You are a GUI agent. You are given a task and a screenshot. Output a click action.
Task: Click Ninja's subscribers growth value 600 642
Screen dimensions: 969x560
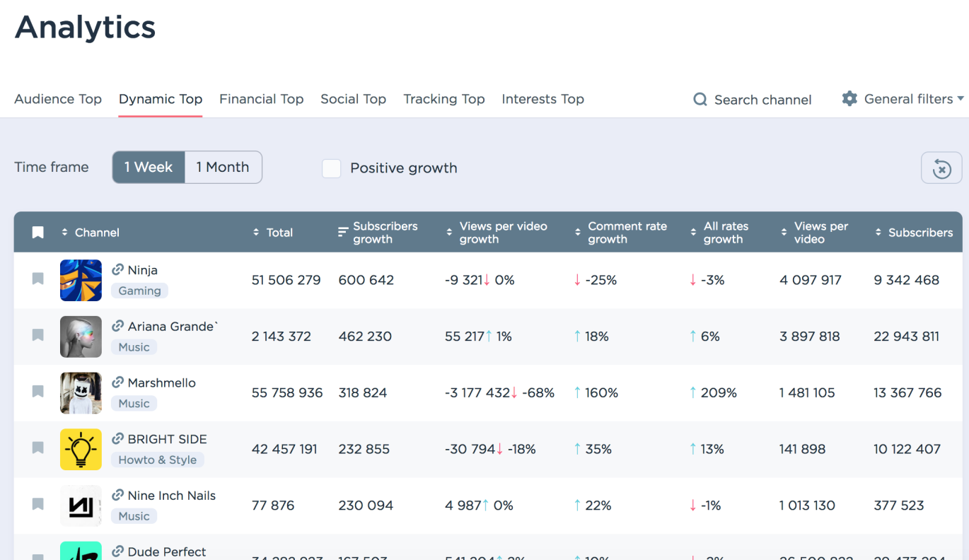[x=366, y=280]
